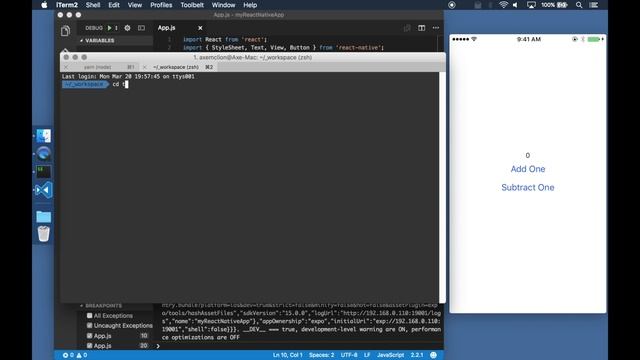Click the iTerm2 window scrollbar
640x360 pixels.
click(442, 188)
